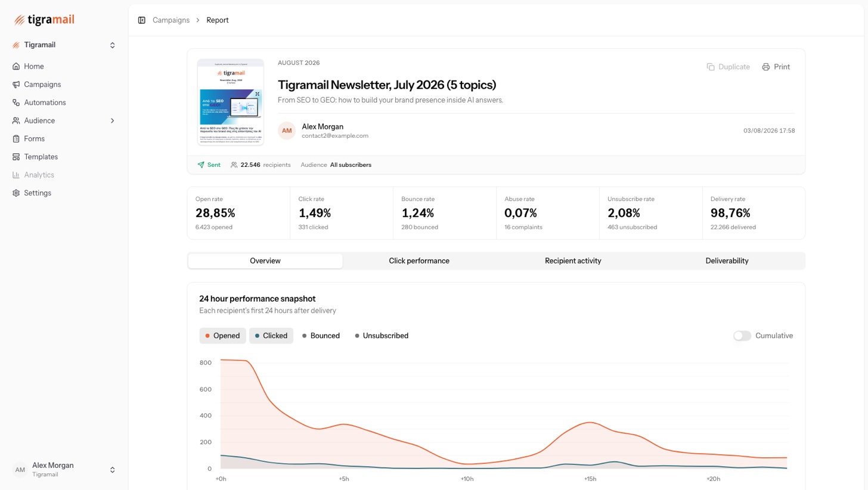Click the 03/08/2026 17:58 timestamp
The width and height of the screenshot is (868, 490).
(x=769, y=131)
